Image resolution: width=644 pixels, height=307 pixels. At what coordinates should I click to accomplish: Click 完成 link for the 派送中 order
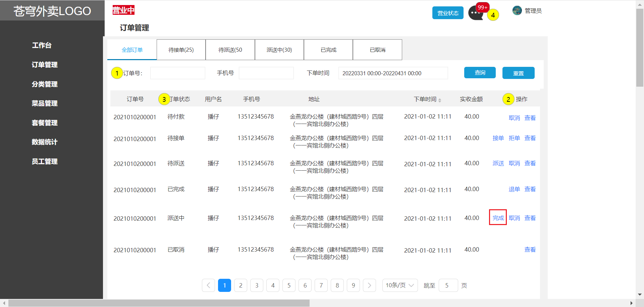(498, 218)
